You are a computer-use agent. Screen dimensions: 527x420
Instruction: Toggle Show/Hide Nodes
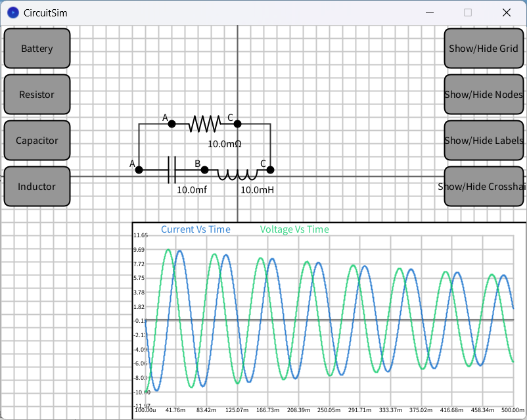click(484, 95)
